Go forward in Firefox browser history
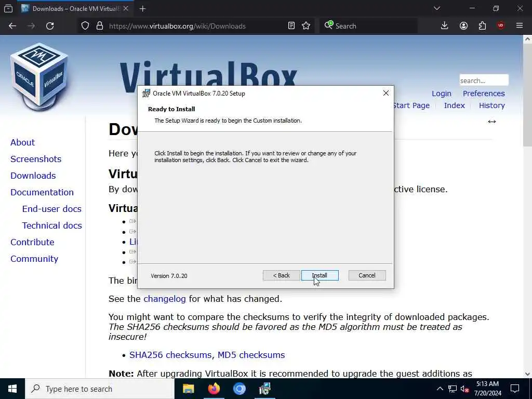Screen dimensions: 532x399 [x=31, y=26]
